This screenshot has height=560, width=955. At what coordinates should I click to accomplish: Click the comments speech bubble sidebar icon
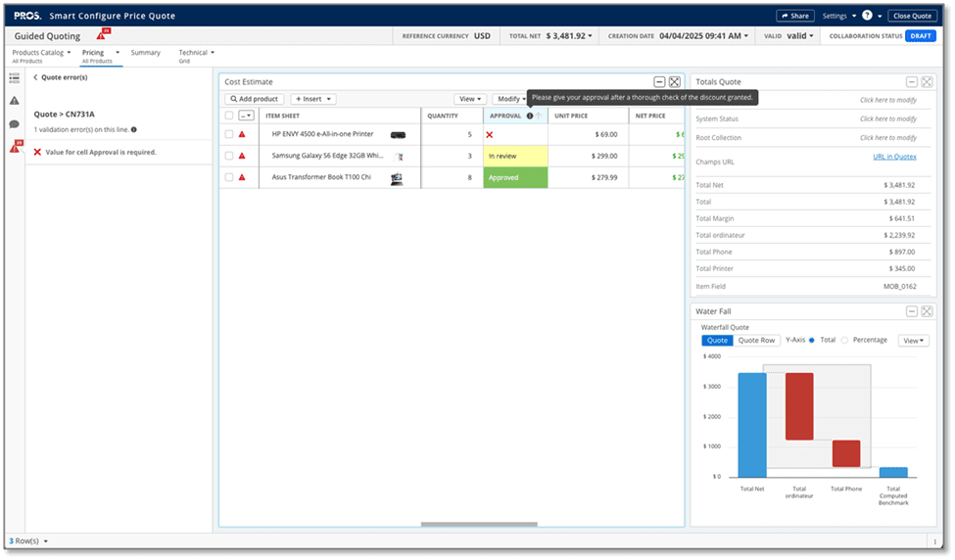click(x=14, y=124)
